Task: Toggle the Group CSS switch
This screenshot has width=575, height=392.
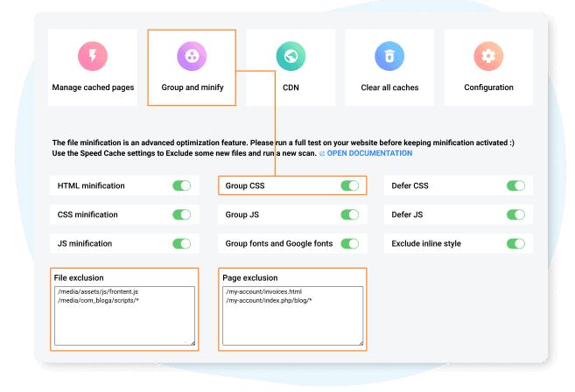Action: tap(350, 185)
